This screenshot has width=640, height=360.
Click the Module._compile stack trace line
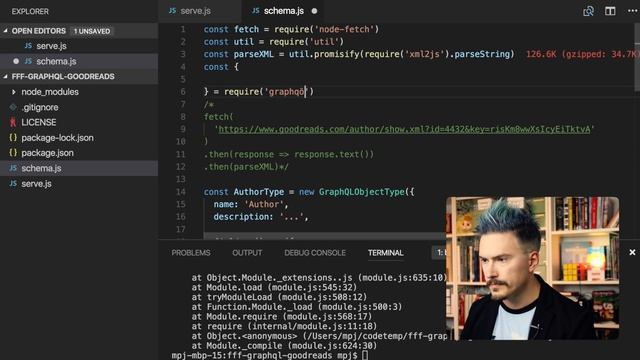coord(284,346)
